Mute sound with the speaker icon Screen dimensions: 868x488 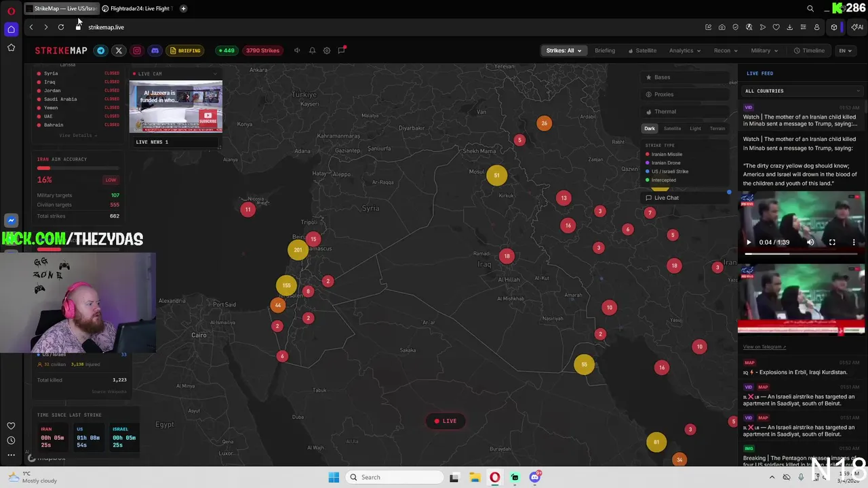point(297,51)
